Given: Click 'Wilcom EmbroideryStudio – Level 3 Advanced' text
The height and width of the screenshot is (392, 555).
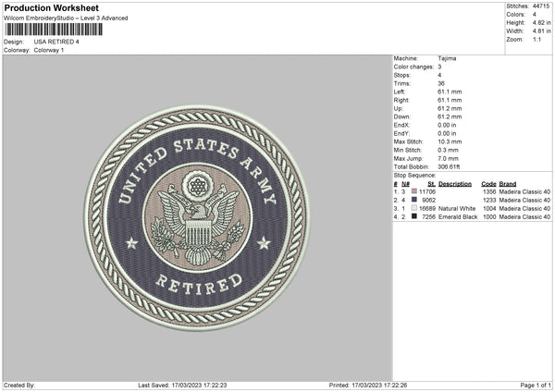Looking at the screenshot, I should click(x=66, y=18).
